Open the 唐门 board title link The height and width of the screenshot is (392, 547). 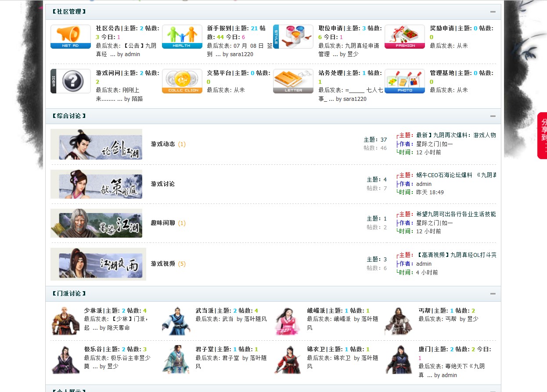tap(425, 349)
